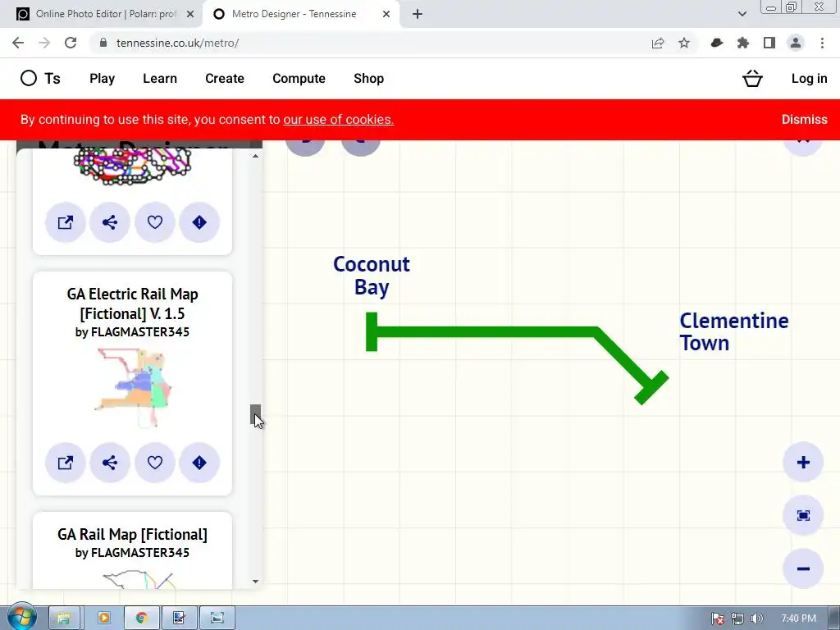
Task: Click the GA Rail Map [Fictional] title
Action: click(132, 534)
